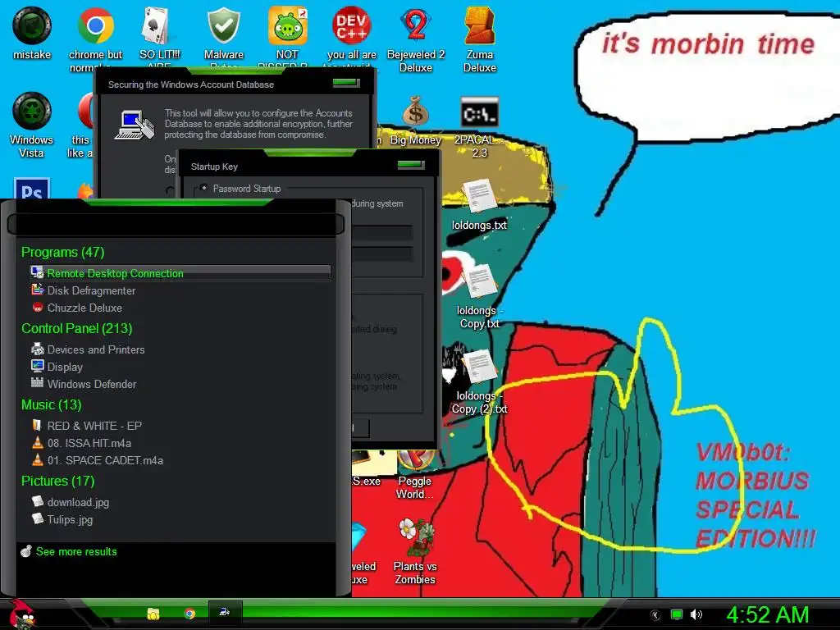
Task: Open Chrome from the taskbar
Action: pos(189,614)
